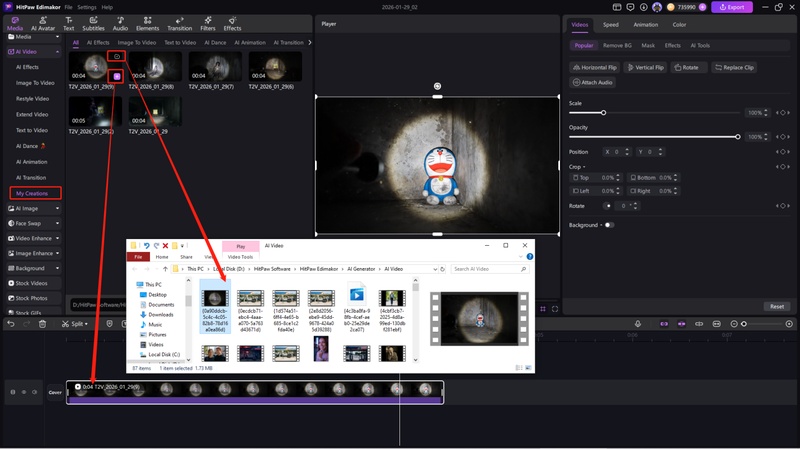Open the Mask sub-tab

(648, 45)
